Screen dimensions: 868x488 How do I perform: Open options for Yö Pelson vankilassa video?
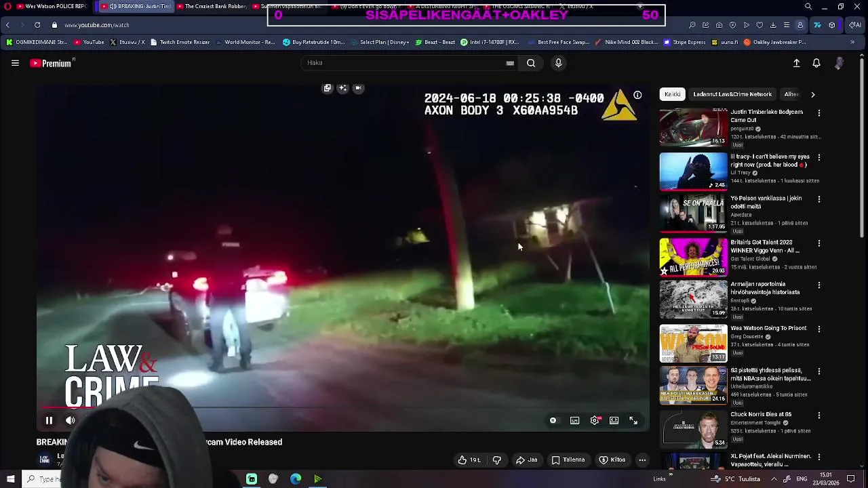819,199
